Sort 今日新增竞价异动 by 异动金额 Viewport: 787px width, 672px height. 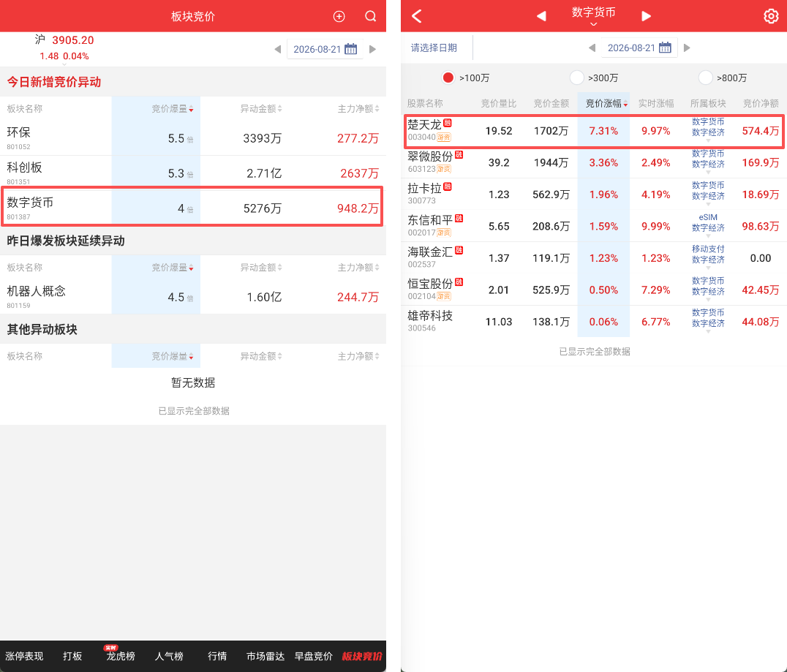click(261, 109)
